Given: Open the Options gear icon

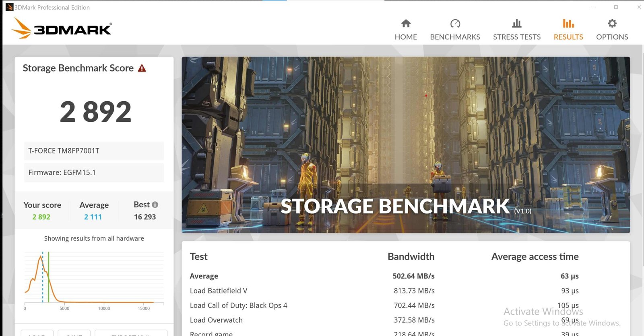Looking at the screenshot, I should pos(612,24).
